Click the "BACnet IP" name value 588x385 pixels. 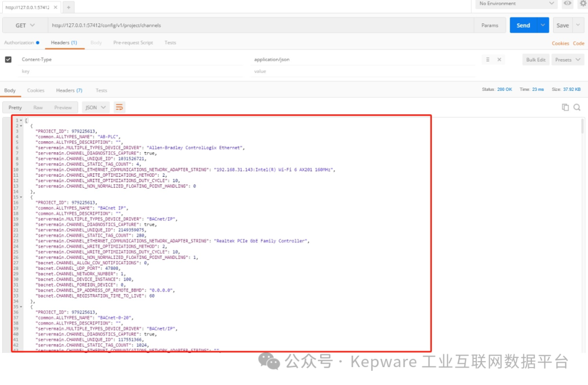pos(112,208)
